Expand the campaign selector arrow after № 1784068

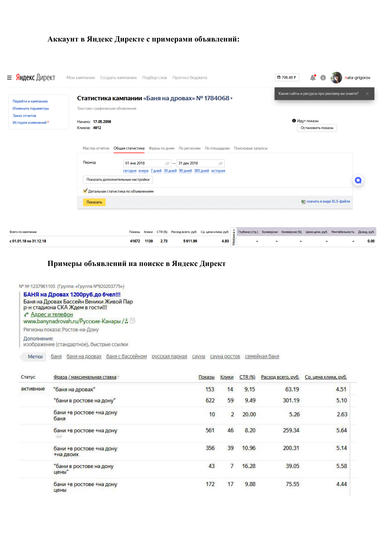[232, 98]
